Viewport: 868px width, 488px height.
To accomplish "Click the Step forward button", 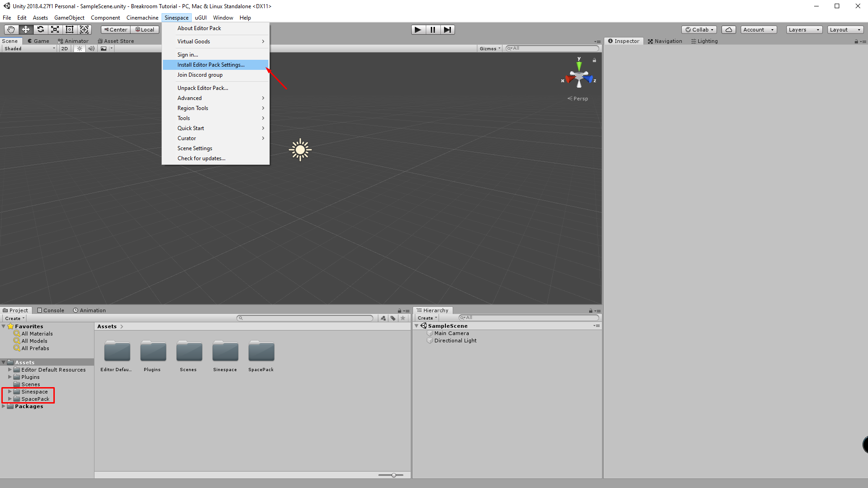I will [447, 30].
